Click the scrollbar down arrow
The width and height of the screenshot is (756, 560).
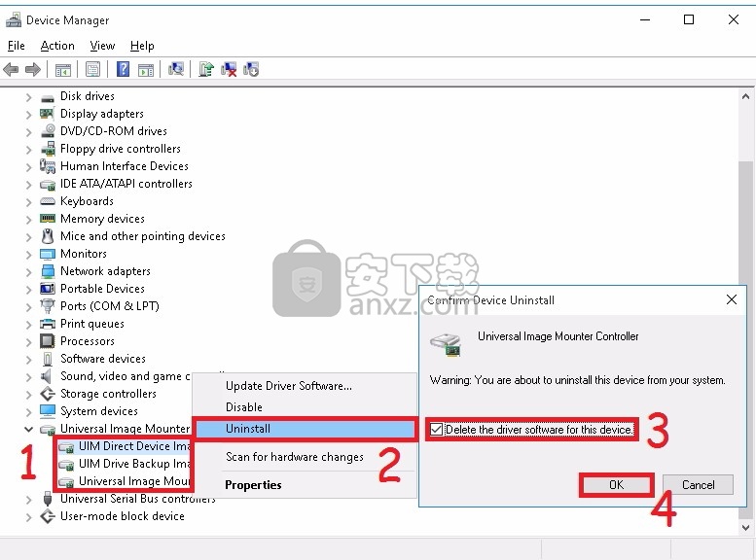coord(745,527)
